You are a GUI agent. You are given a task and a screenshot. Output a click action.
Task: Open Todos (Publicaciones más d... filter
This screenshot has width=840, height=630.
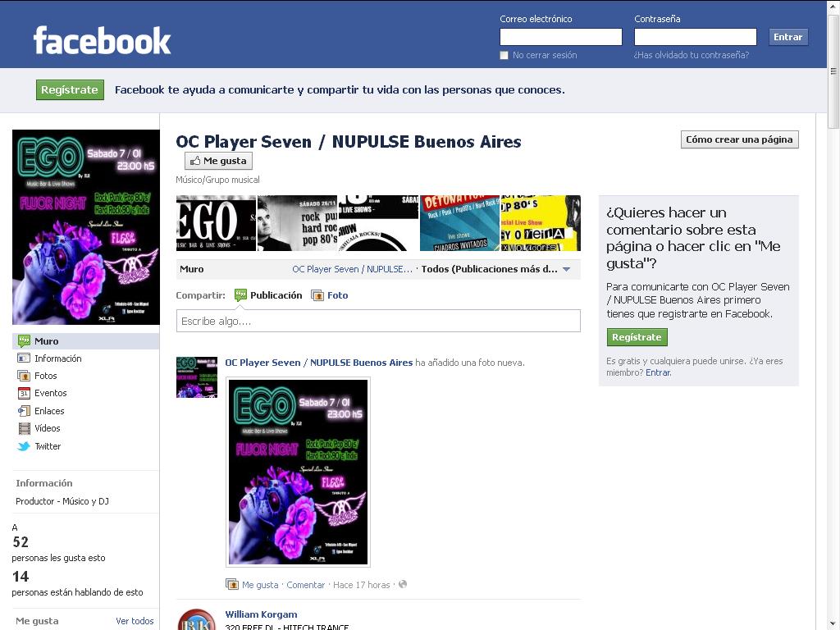489,269
